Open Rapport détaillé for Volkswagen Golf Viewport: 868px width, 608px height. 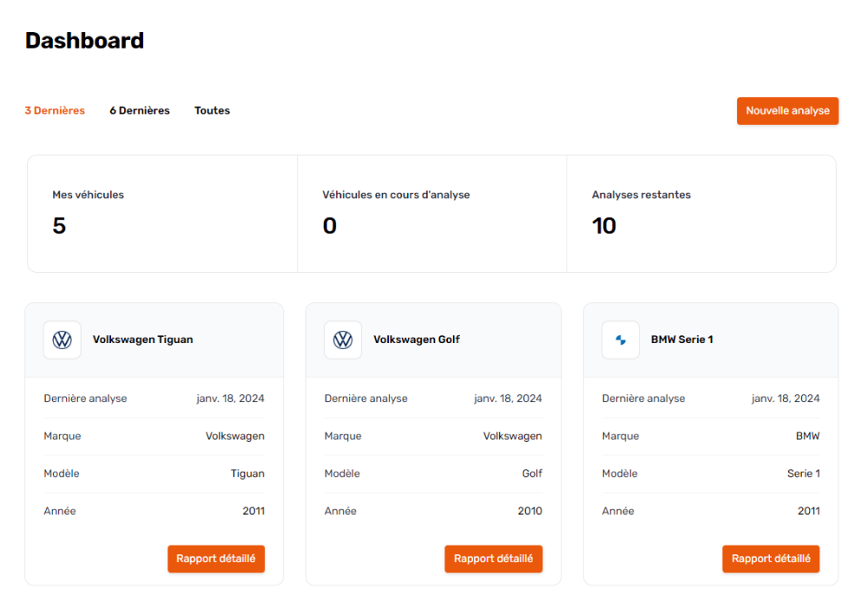pos(493,558)
